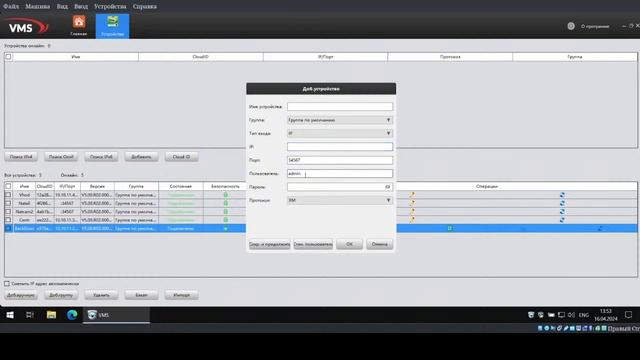
Task: Open File Explorer from taskbar
Action: (51, 315)
